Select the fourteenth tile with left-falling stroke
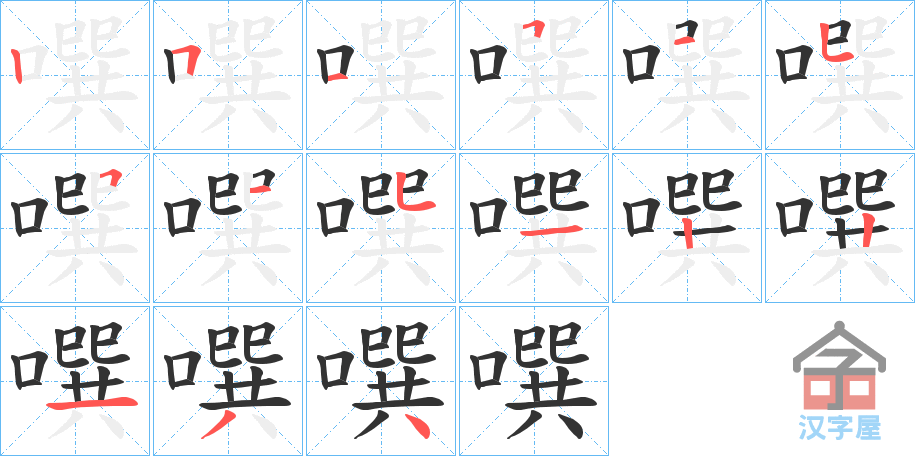 tap(228, 381)
